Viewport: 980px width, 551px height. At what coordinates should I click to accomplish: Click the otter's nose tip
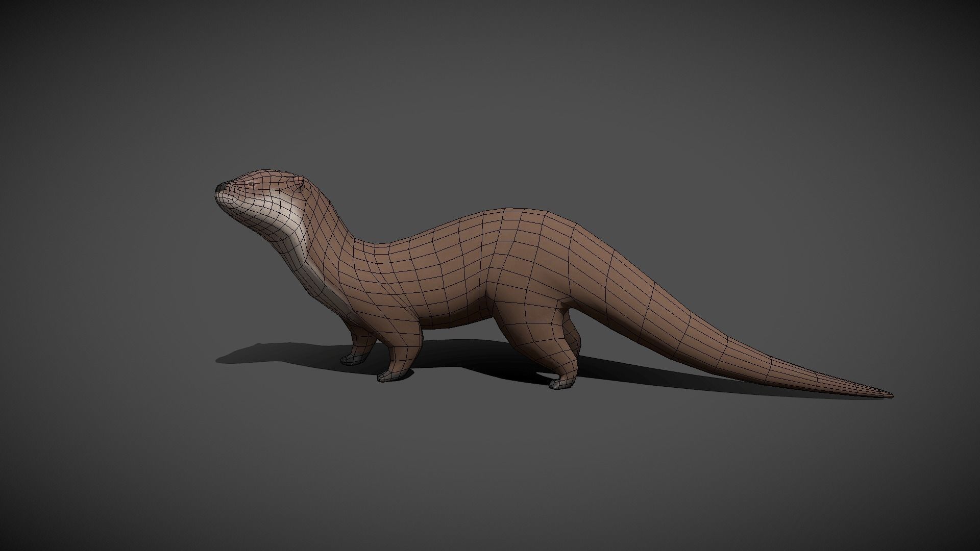(x=218, y=188)
